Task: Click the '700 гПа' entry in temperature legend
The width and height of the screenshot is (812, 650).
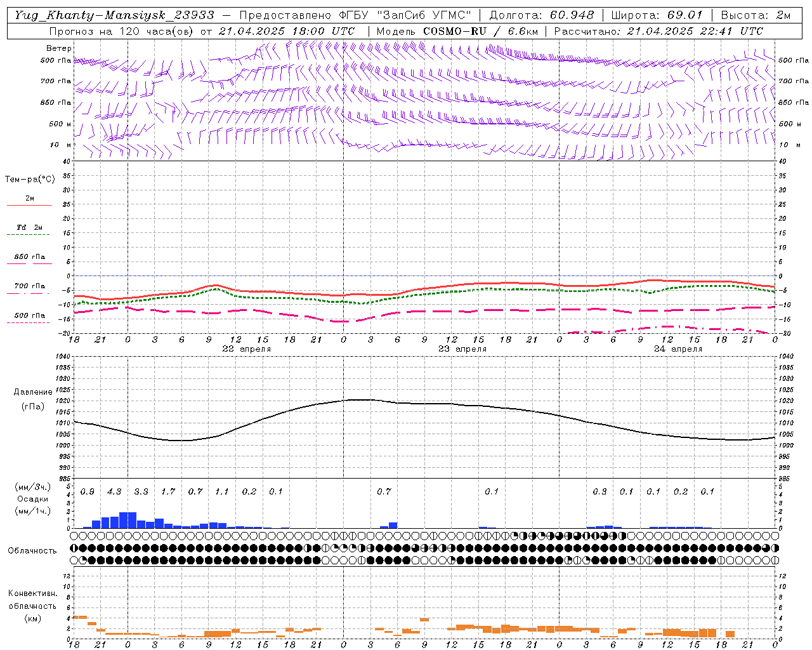Action: (x=30, y=286)
